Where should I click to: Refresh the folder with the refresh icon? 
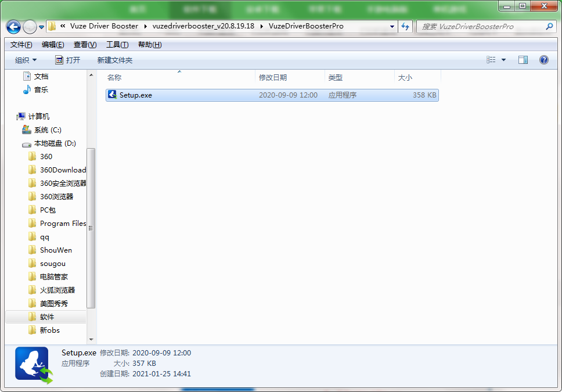tap(405, 27)
